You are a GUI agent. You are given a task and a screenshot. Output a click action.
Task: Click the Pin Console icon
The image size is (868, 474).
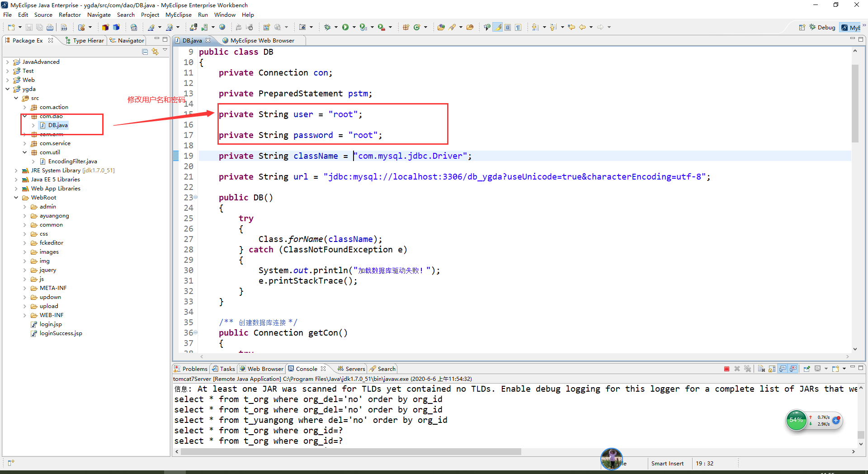(x=807, y=369)
